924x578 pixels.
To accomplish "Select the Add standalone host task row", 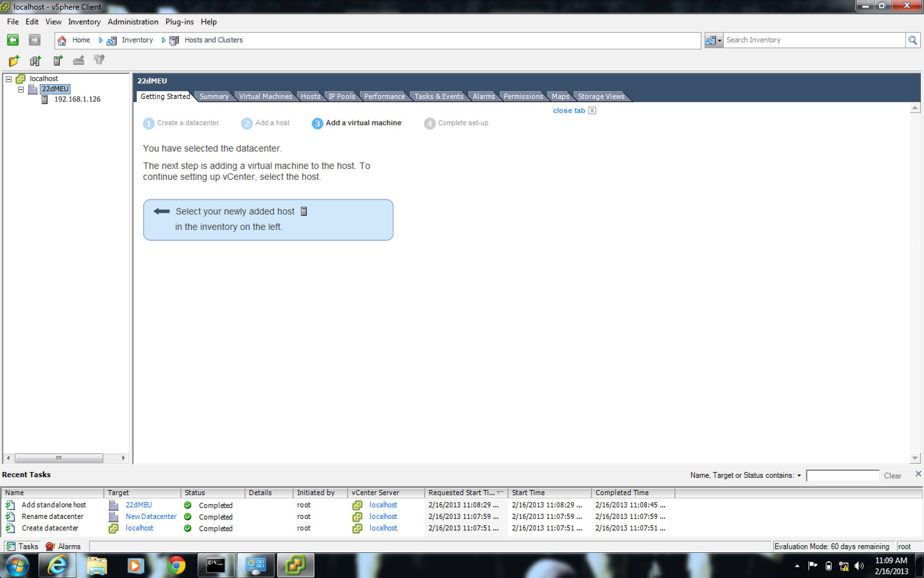I will coord(461,504).
